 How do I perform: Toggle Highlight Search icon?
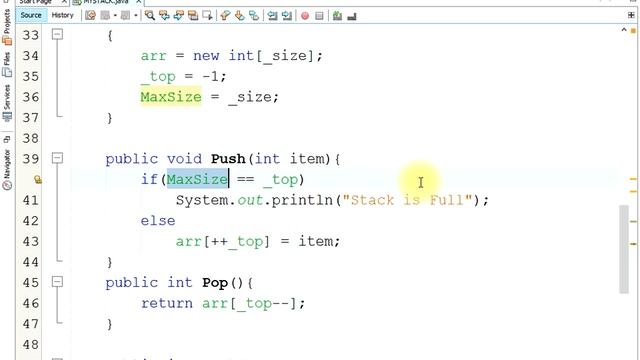tap(193, 16)
